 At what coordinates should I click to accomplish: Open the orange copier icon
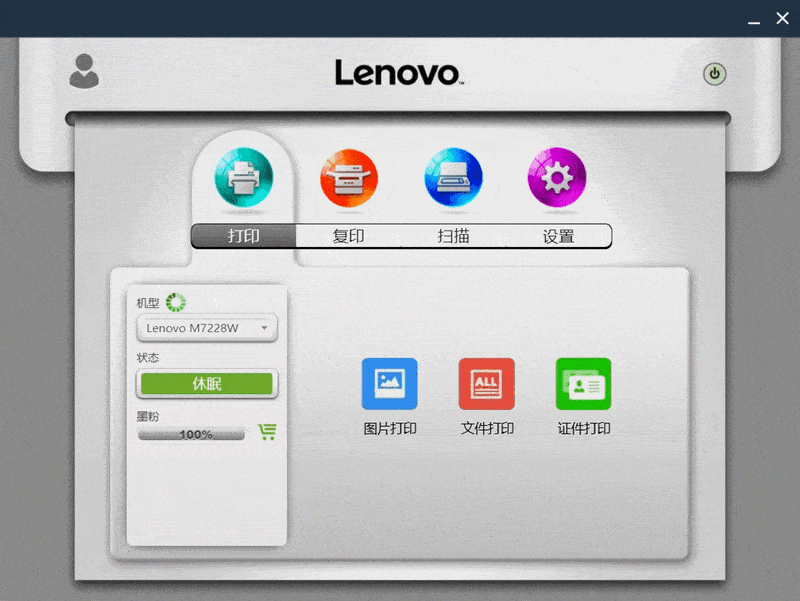pos(349,178)
